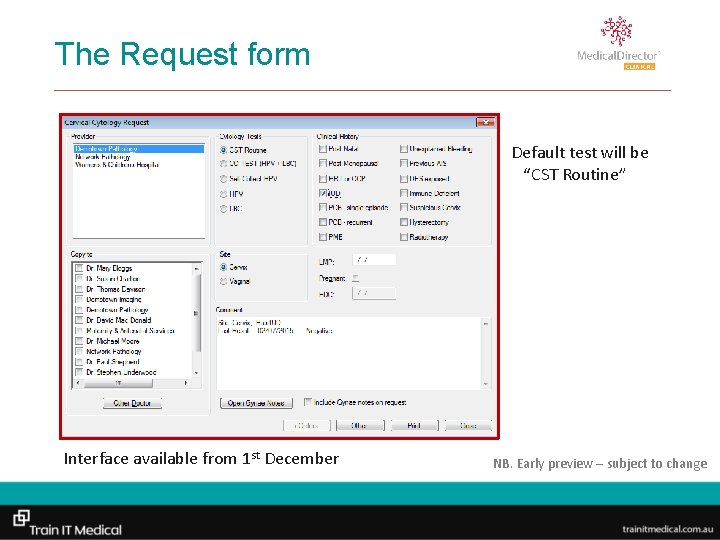Tick the Radiotherapy checkbox

click(x=404, y=237)
